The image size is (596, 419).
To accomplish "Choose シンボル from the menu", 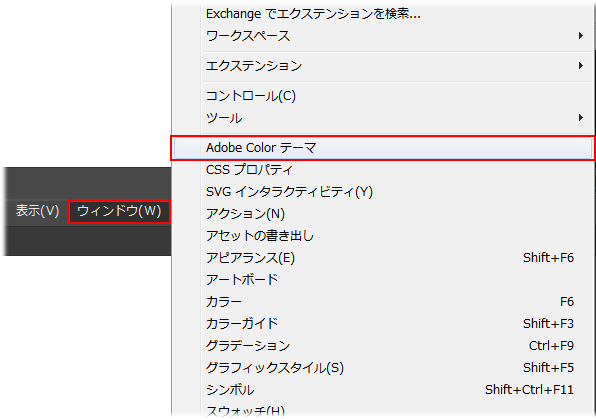I will [382, 390].
